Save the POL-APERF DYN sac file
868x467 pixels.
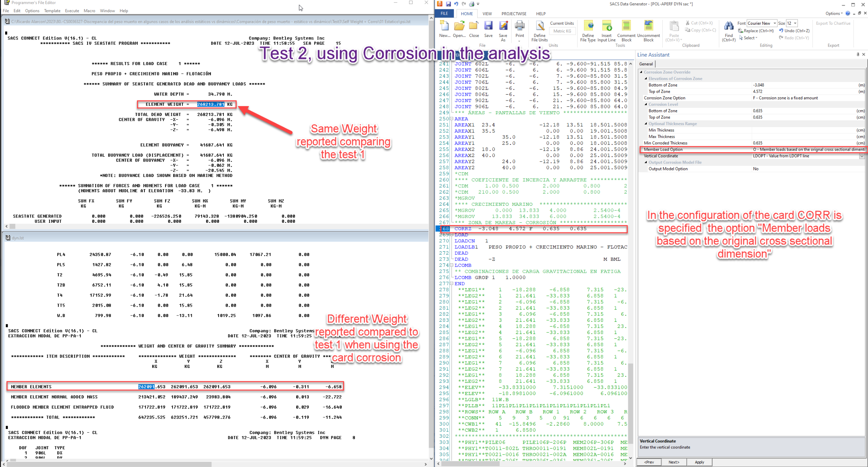488,30
